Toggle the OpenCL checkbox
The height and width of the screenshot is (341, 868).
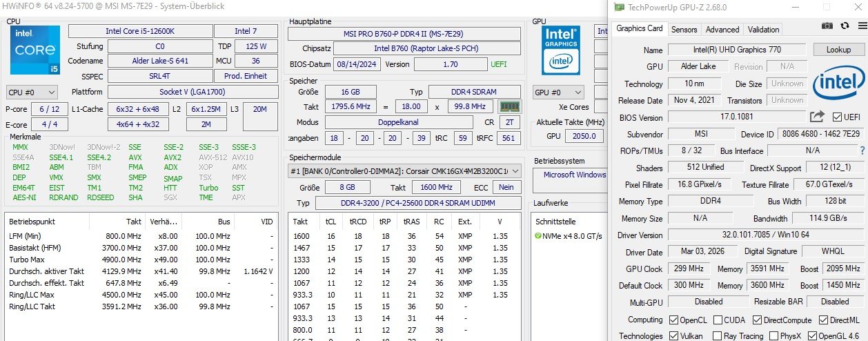coord(673,320)
